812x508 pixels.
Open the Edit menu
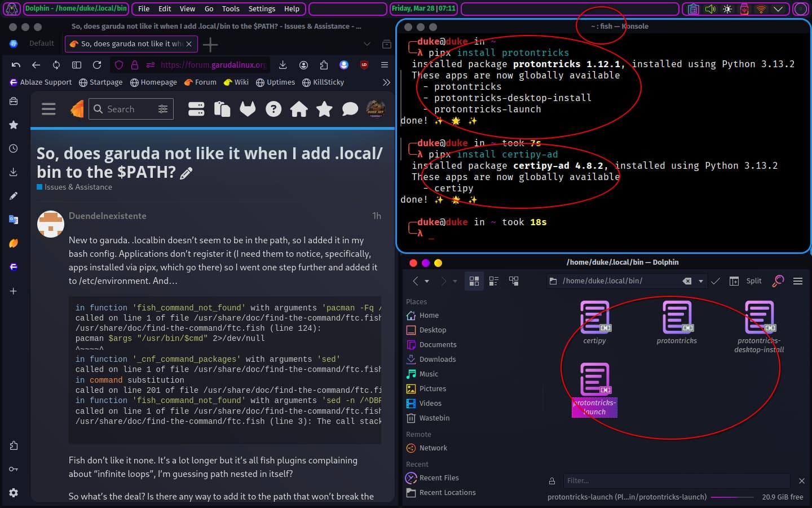[165, 8]
